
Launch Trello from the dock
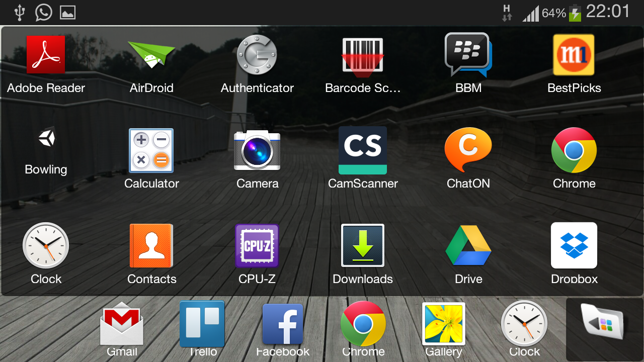202,324
